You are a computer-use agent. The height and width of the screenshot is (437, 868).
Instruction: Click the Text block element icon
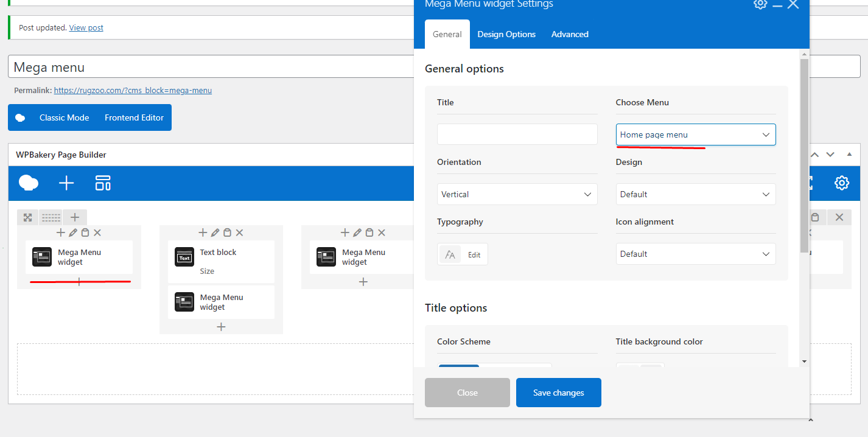[184, 257]
